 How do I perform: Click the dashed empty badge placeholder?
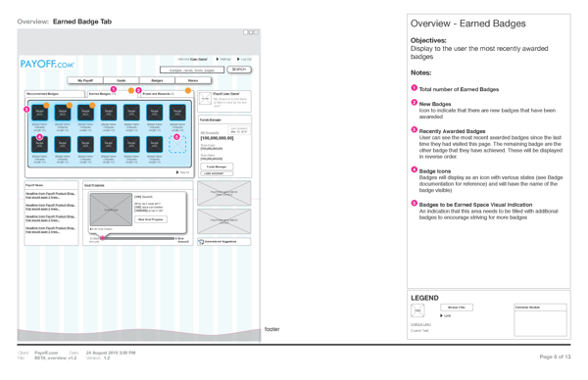[177, 144]
